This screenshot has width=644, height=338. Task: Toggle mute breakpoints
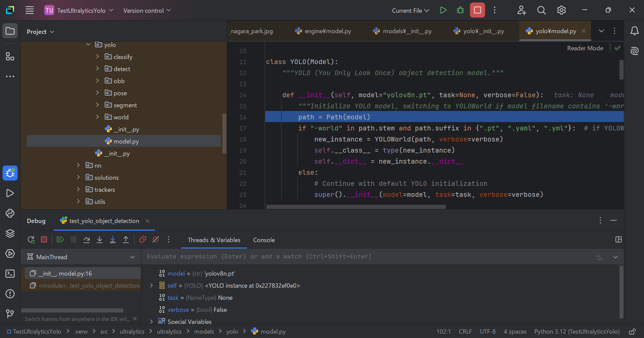156,239
